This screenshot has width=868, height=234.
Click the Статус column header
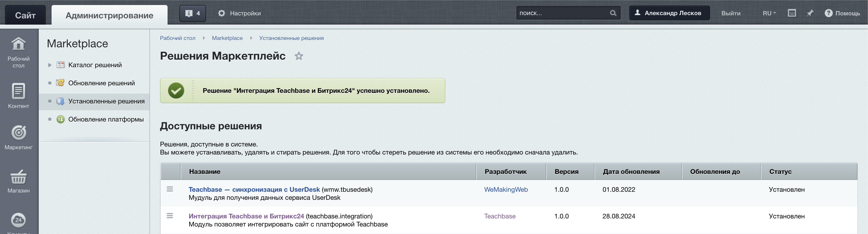coord(809,172)
